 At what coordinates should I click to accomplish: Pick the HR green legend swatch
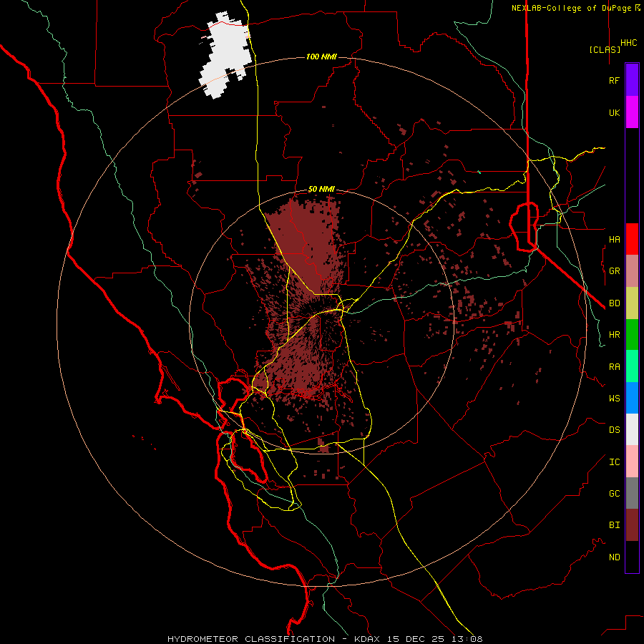632,334
